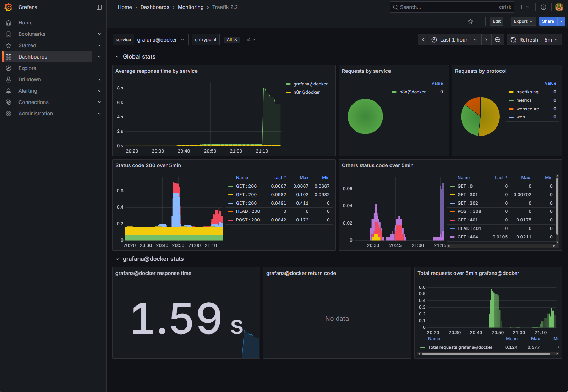Screen dimensions: 568x392
Task: Open the Help question mark icon
Action: click(543, 7)
